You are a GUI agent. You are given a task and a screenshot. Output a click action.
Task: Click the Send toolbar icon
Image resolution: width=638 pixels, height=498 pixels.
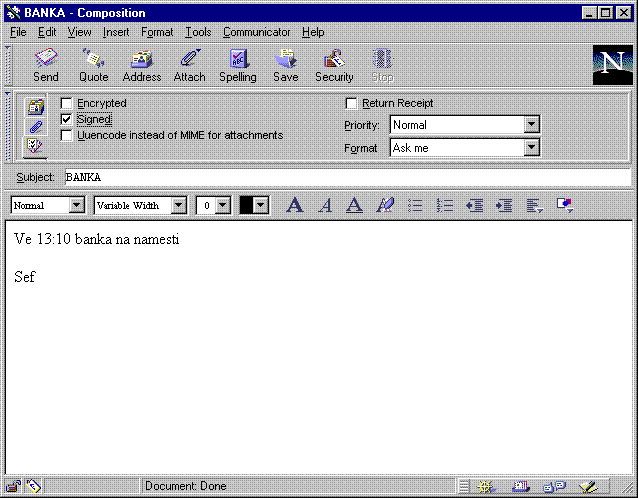coord(46,65)
